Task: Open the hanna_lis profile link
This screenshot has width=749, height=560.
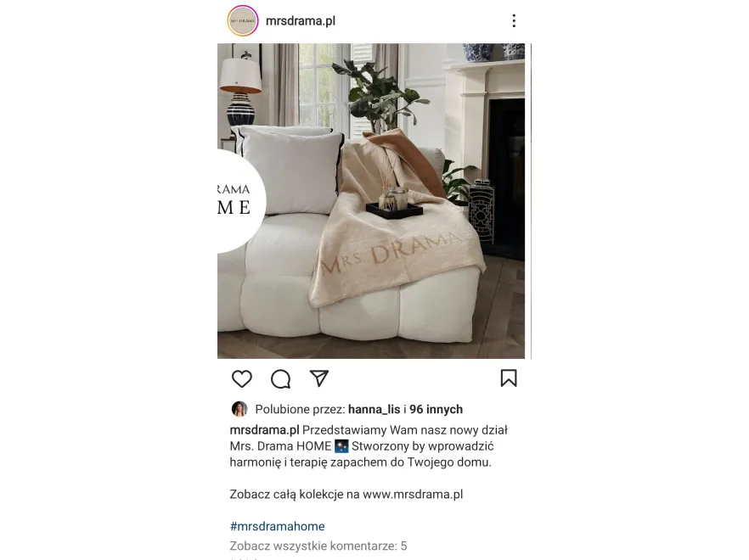Action: tap(374, 409)
